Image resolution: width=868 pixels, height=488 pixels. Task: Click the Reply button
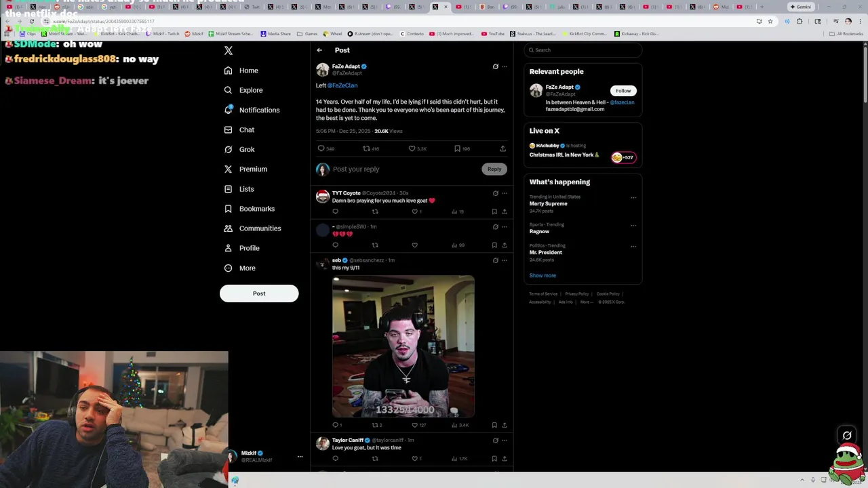tap(494, 169)
